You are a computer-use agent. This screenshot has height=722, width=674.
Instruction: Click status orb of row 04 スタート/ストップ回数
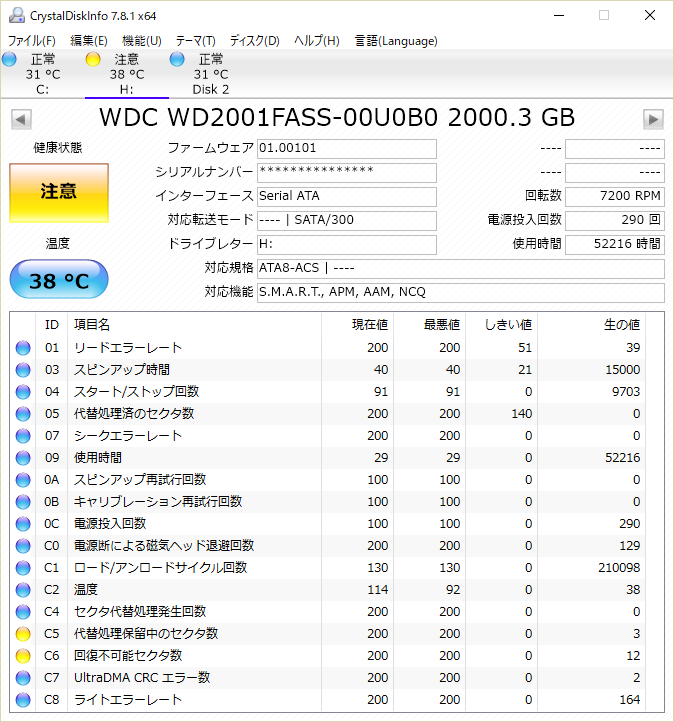tap(23, 392)
